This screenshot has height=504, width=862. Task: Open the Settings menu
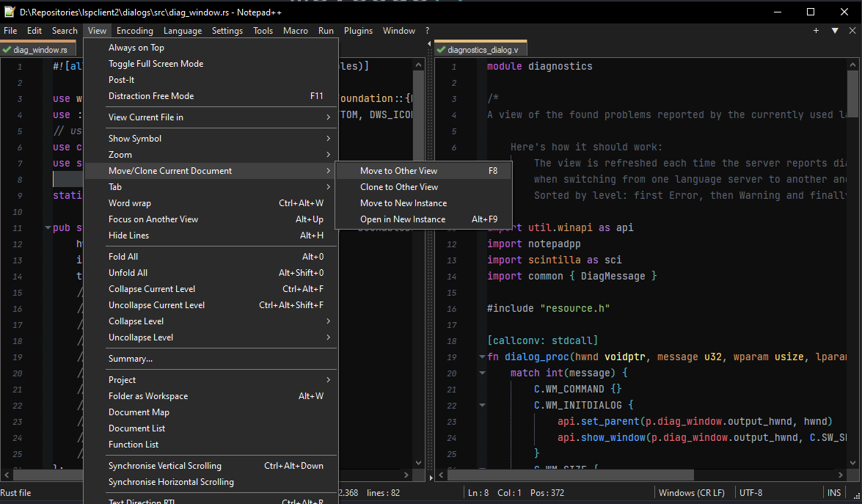(x=227, y=31)
